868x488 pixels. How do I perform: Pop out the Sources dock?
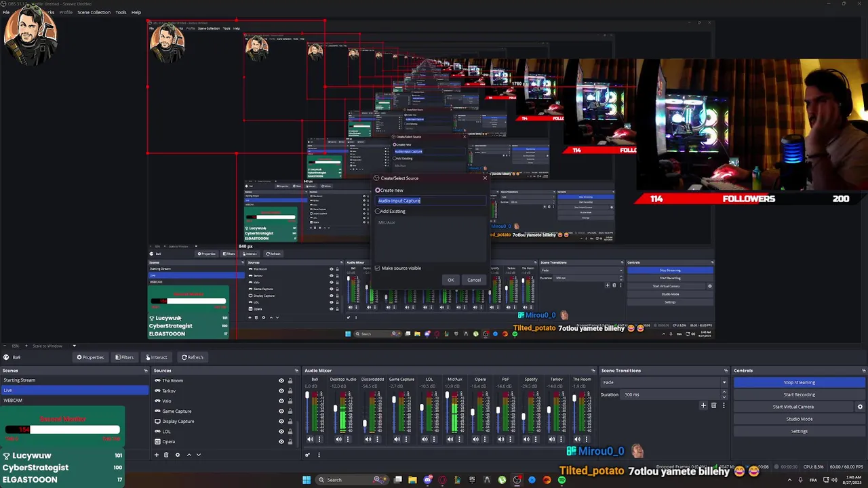[296, 371]
